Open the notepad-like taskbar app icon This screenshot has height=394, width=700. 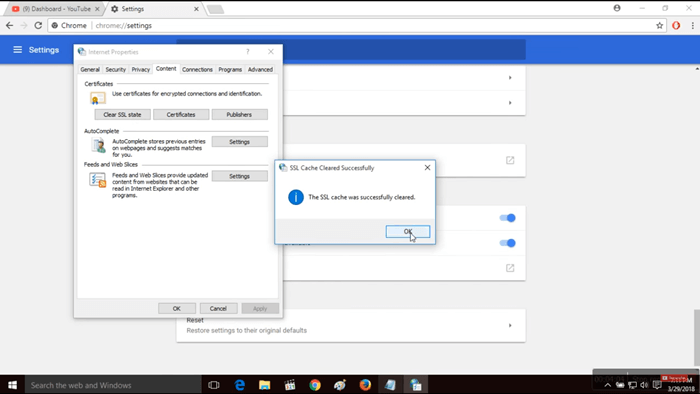(390, 385)
